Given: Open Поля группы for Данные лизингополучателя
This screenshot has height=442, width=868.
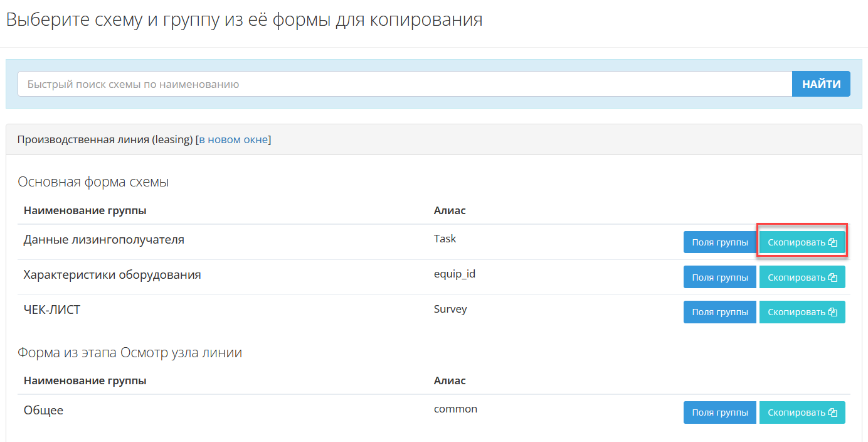Looking at the screenshot, I should click(x=719, y=242).
